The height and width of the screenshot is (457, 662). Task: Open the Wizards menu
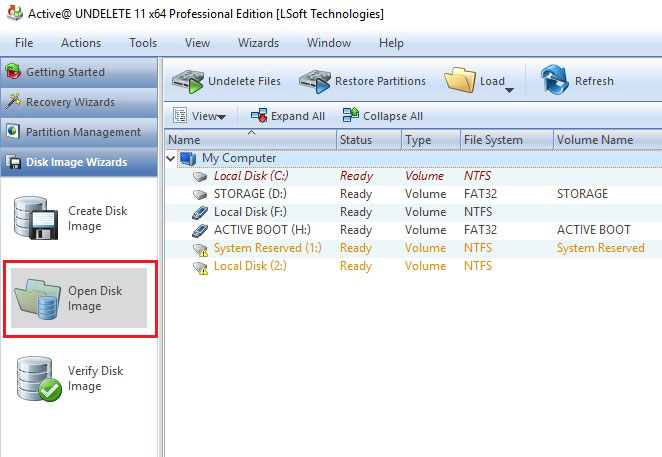tap(258, 43)
